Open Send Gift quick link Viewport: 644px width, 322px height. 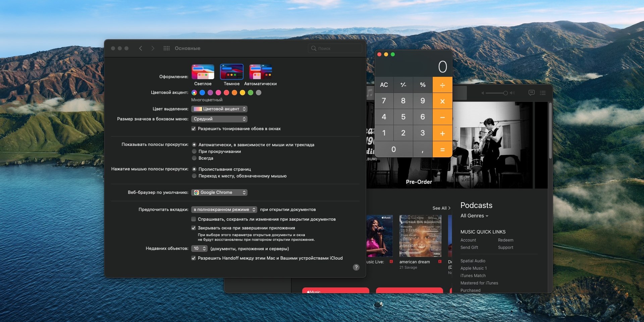pyautogui.click(x=469, y=248)
